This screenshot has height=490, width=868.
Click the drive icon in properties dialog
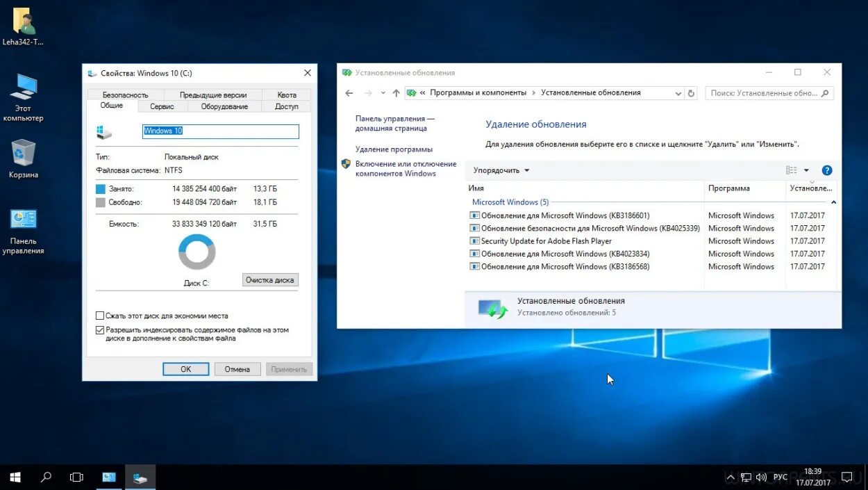[104, 132]
